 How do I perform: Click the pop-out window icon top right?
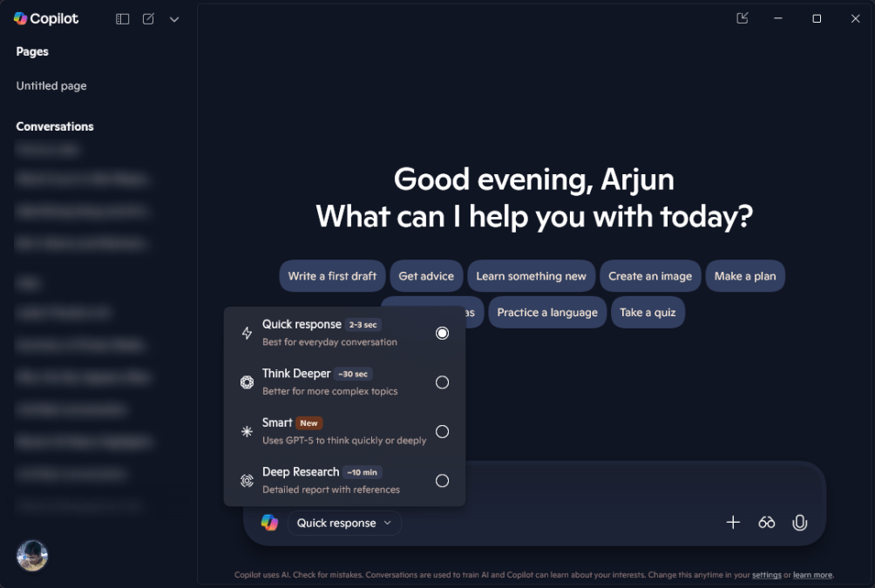click(x=742, y=17)
